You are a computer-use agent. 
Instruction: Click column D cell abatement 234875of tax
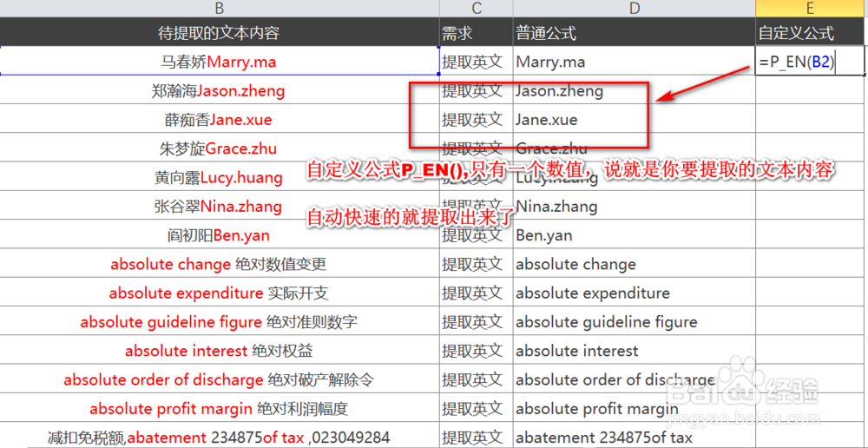point(635,437)
